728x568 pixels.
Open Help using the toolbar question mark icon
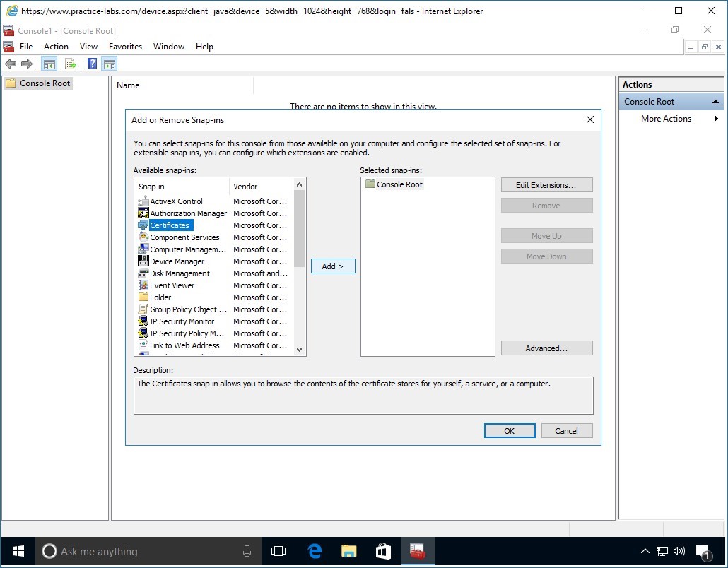tap(91, 64)
